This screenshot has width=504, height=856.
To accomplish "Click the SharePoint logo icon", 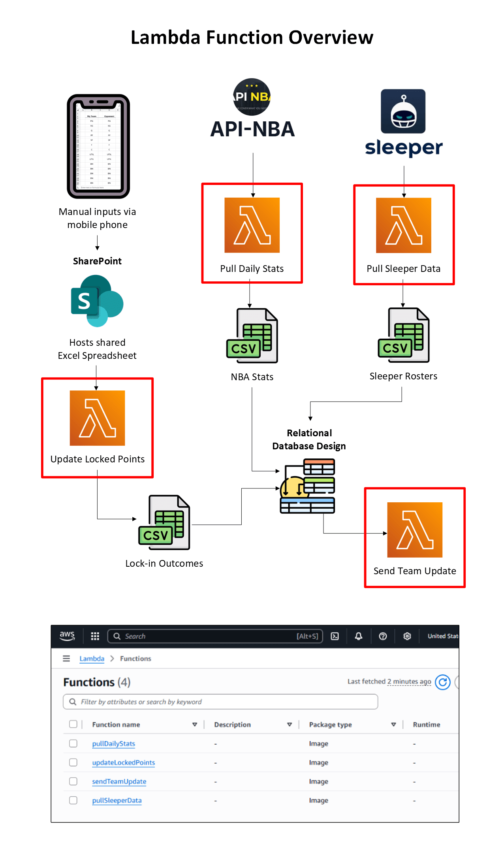I will click(97, 301).
